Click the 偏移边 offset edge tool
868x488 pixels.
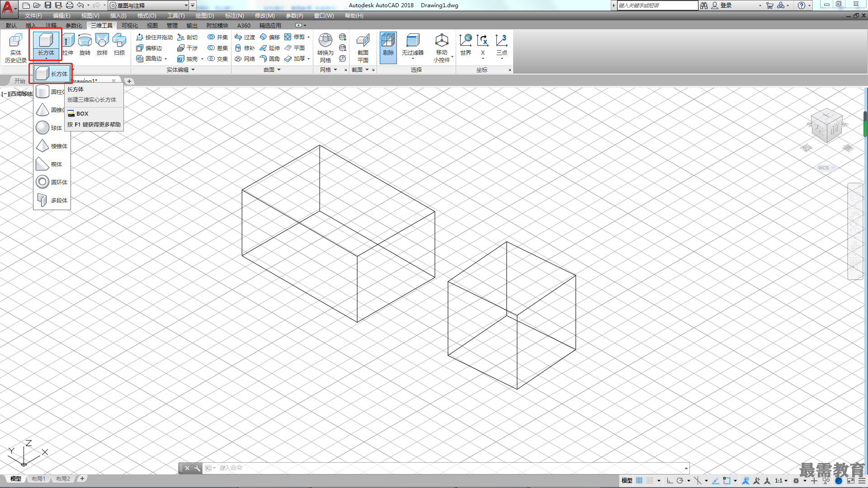pos(149,48)
